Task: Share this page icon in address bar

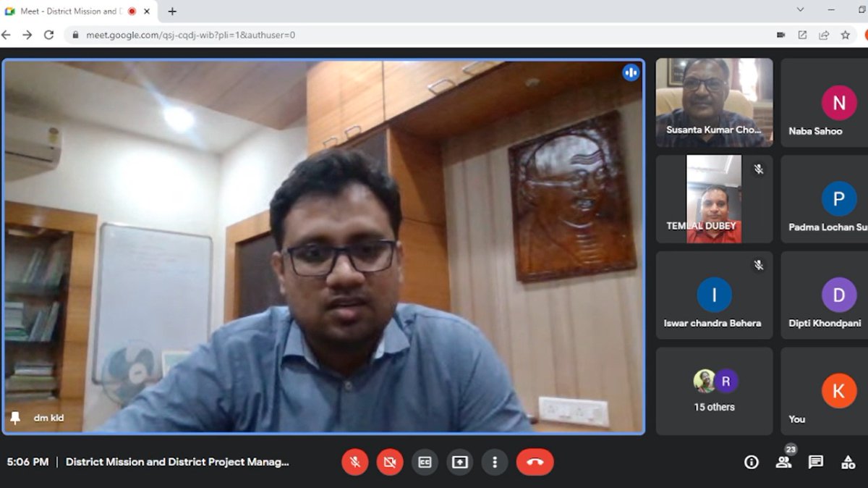Action: tap(824, 35)
